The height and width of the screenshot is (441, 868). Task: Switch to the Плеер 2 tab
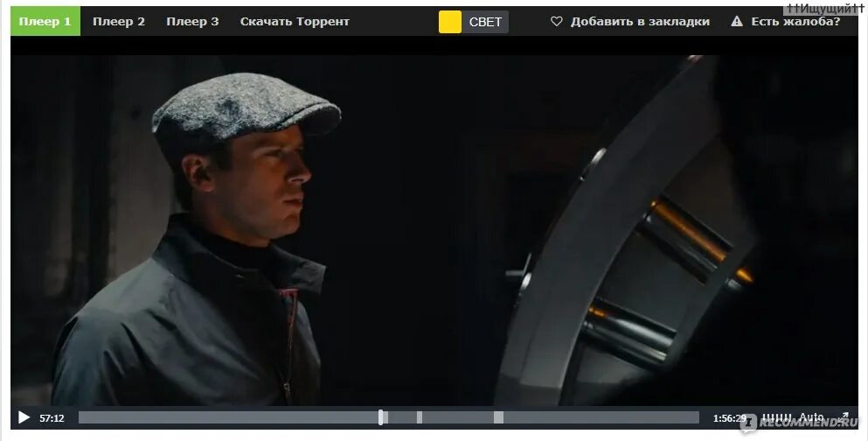[119, 22]
